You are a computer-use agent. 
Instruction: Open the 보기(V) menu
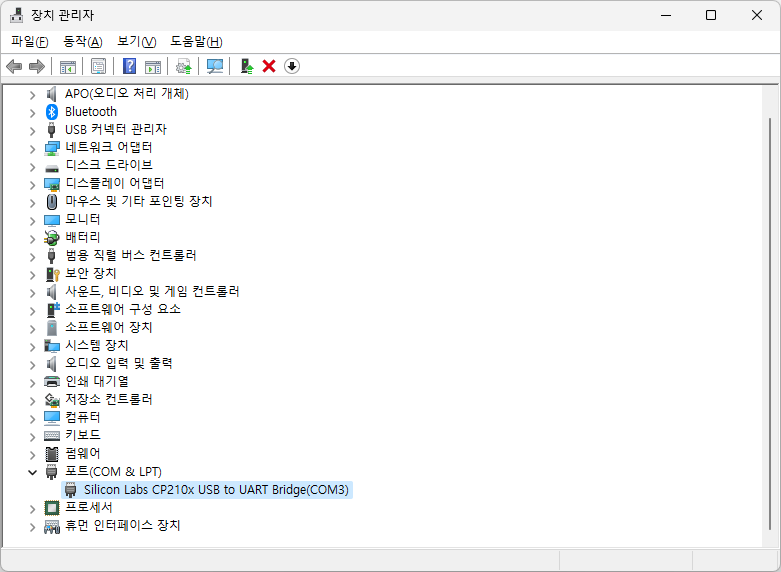pyautogui.click(x=136, y=41)
